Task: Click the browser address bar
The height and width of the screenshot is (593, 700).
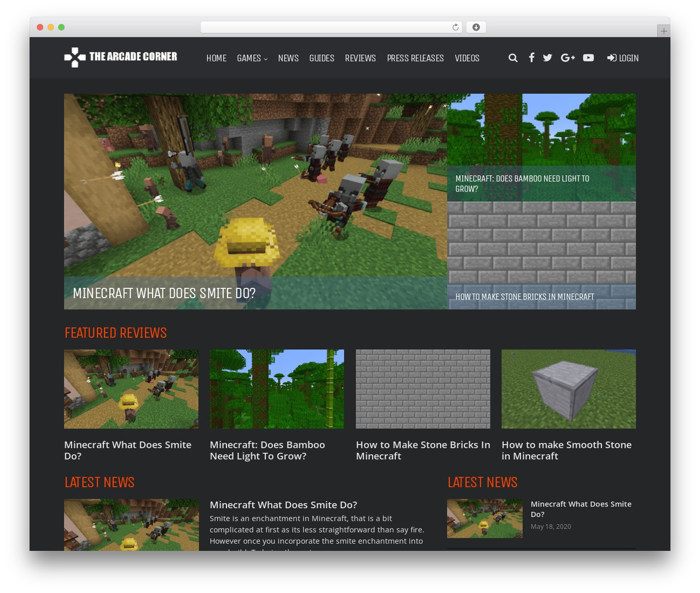Action: pyautogui.click(x=331, y=27)
